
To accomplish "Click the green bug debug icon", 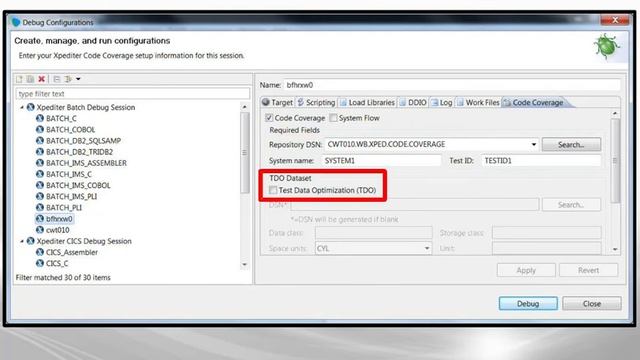I will click(607, 47).
